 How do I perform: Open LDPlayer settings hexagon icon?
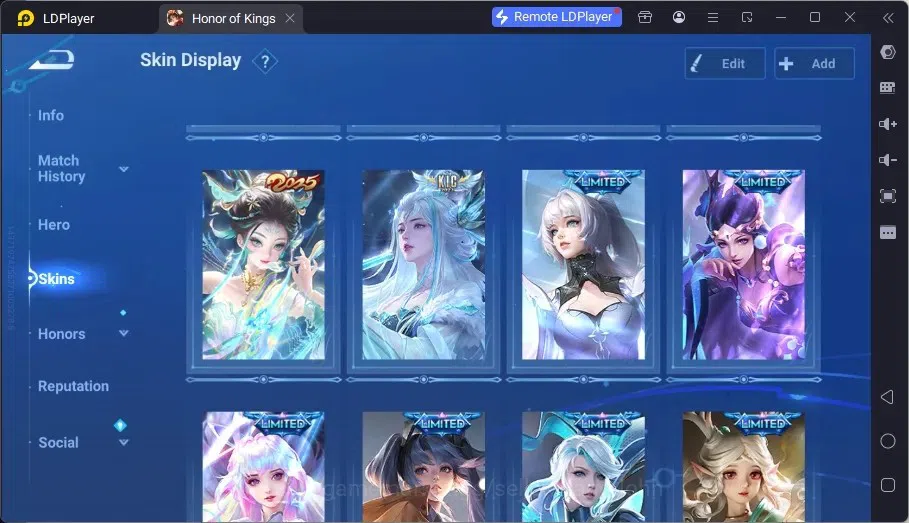[x=888, y=52]
